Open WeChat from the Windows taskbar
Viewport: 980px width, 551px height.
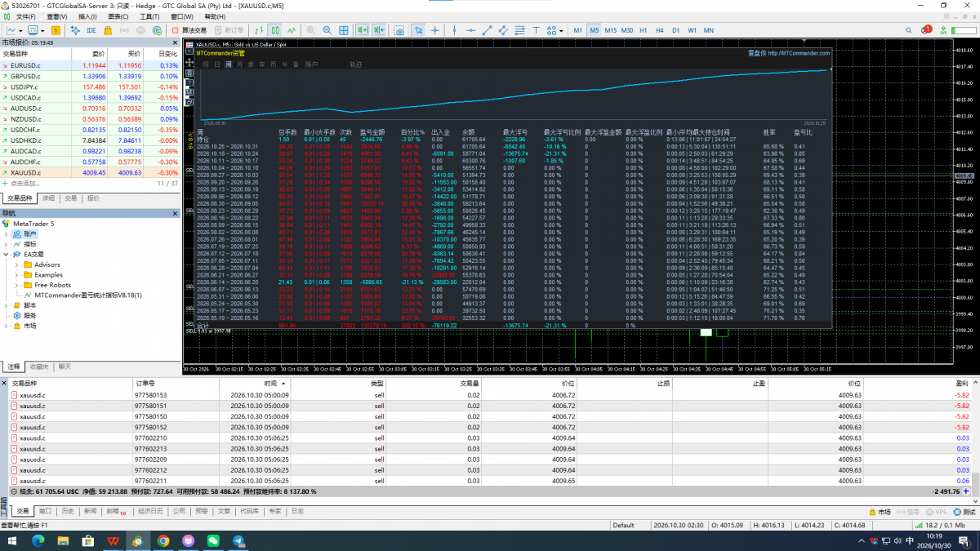click(214, 540)
